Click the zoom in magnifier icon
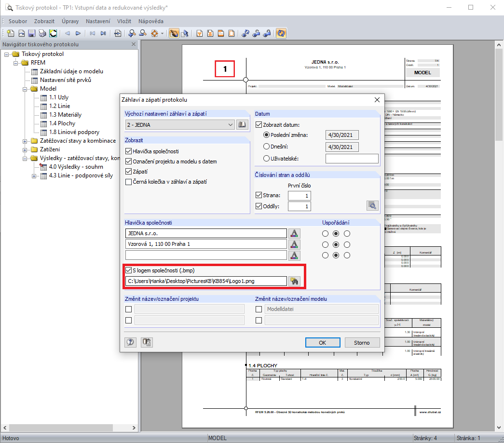The image size is (504, 443). (x=132, y=33)
